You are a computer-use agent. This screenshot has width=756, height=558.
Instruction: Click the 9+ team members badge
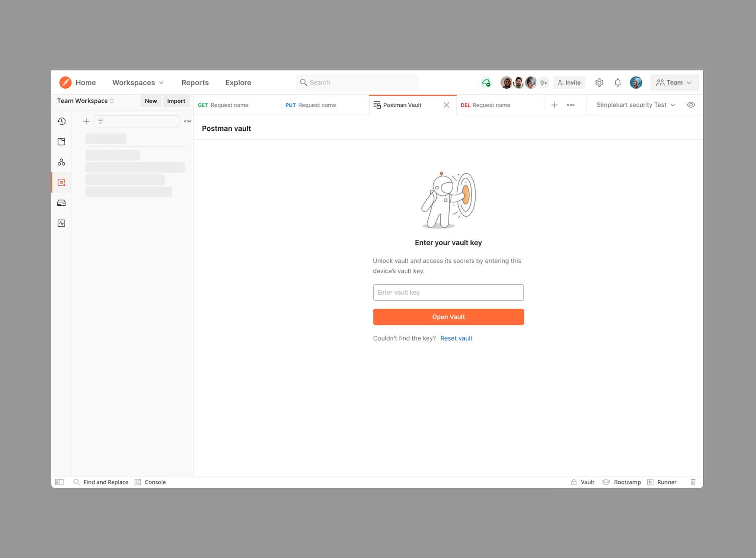[544, 83]
